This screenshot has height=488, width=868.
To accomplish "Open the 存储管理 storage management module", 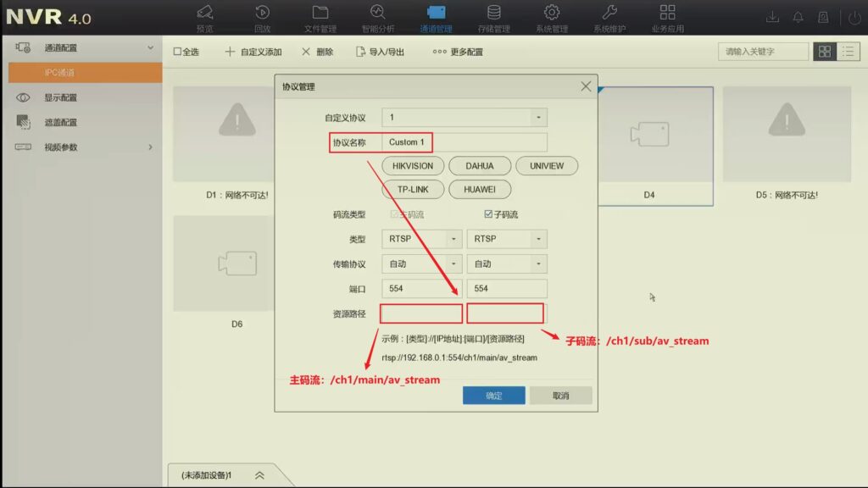I will (x=494, y=17).
